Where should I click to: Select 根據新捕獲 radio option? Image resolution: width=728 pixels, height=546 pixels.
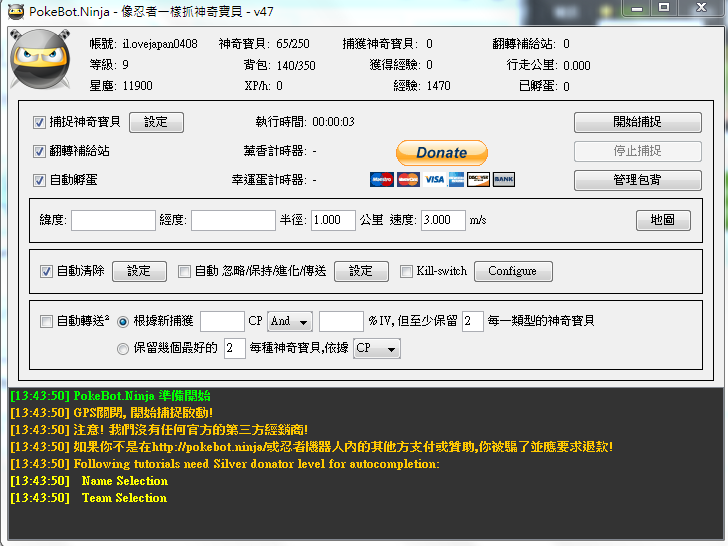[x=123, y=322]
